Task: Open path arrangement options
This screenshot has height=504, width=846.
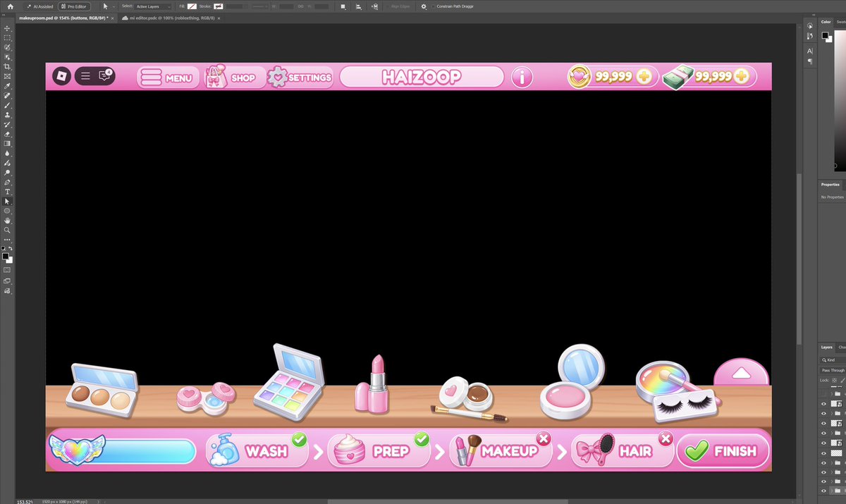Action: tap(374, 6)
